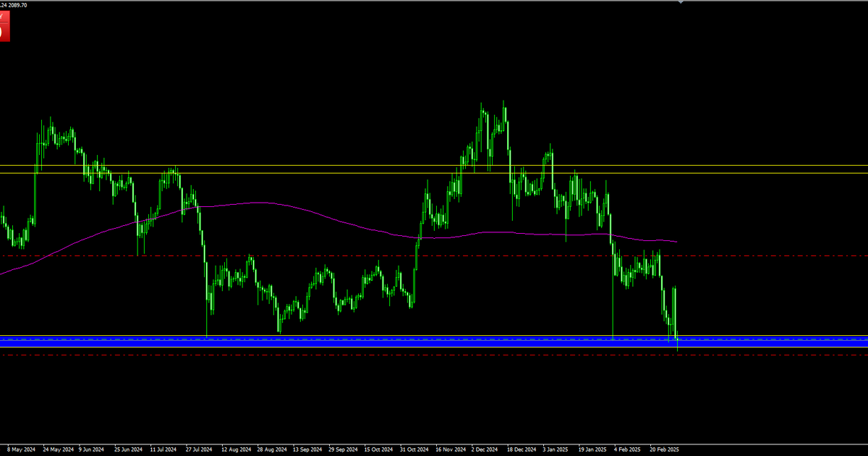Click the 2 Dec 2024 date label
The width and height of the screenshot is (868, 456).
[x=485, y=449]
